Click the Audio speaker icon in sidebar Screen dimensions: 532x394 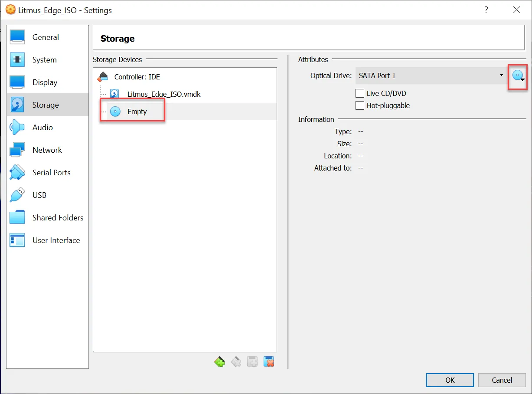[x=18, y=127]
